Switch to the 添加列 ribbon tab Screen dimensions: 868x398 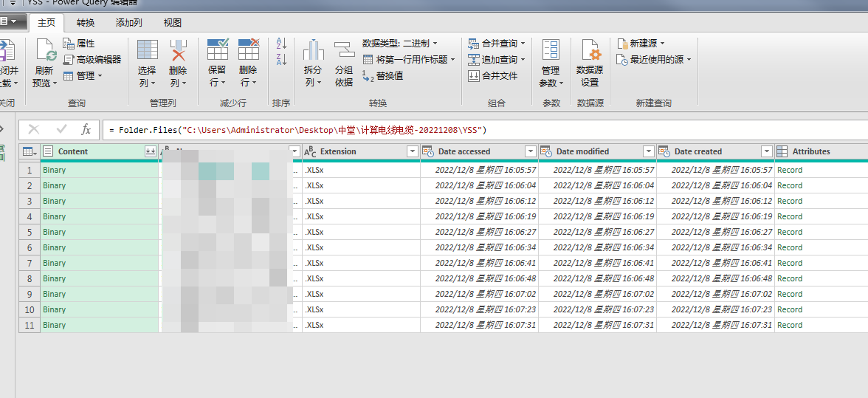pos(129,23)
